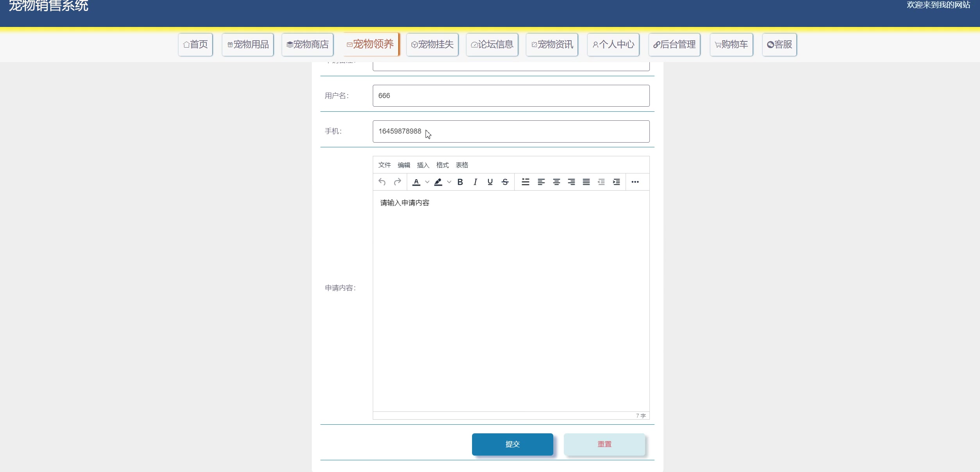The image size is (980, 472).
Task: Focus the 手机 phone input field
Action: (511, 131)
